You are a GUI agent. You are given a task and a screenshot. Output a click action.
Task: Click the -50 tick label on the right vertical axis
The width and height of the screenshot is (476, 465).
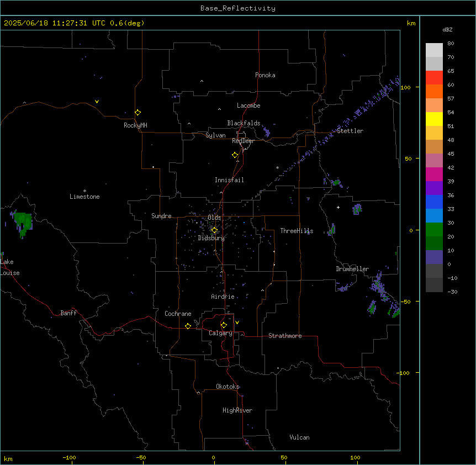(405, 302)
